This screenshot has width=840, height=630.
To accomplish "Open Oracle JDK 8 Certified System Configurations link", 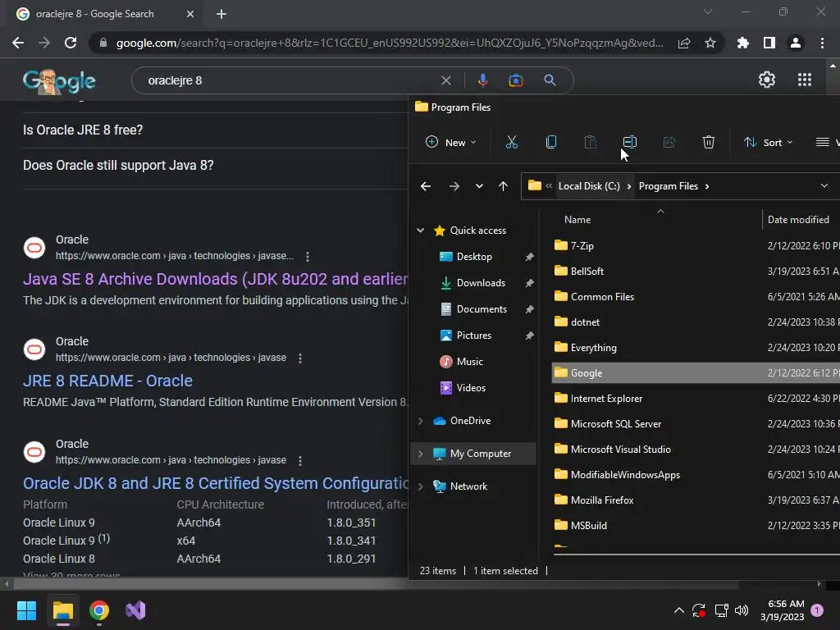I will pos(216,483).
